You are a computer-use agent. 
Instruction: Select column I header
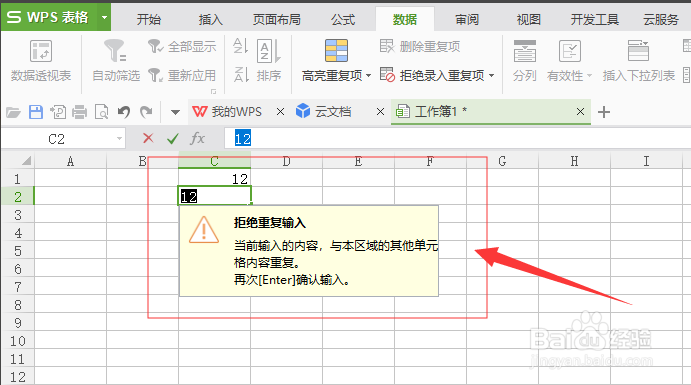646,161
